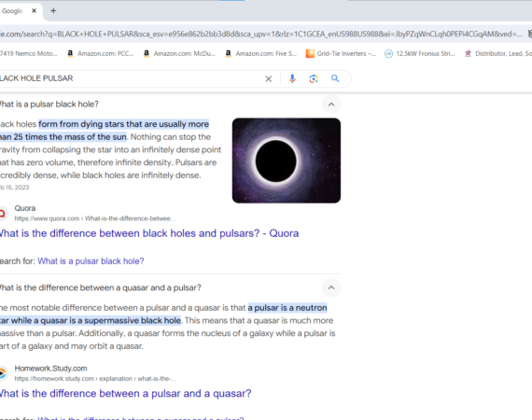Start voice search with microphone icon
Viewport: 532px width, 420px height.
pos(292,78)
